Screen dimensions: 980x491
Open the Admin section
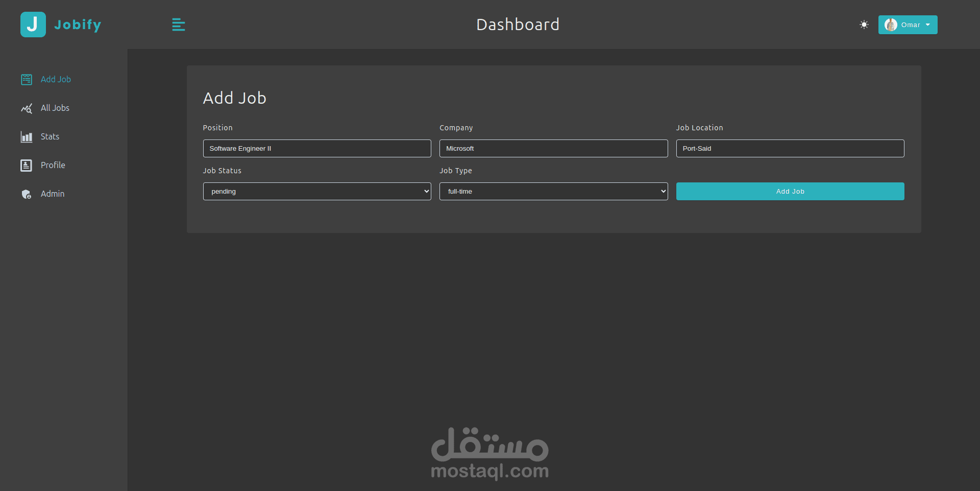tap(53, 194)
